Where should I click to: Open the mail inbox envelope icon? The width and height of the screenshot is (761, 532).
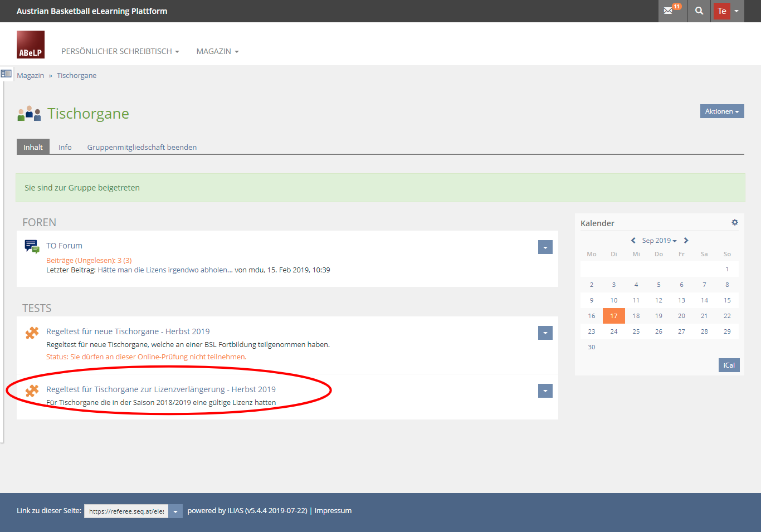[x=669, y=11]
